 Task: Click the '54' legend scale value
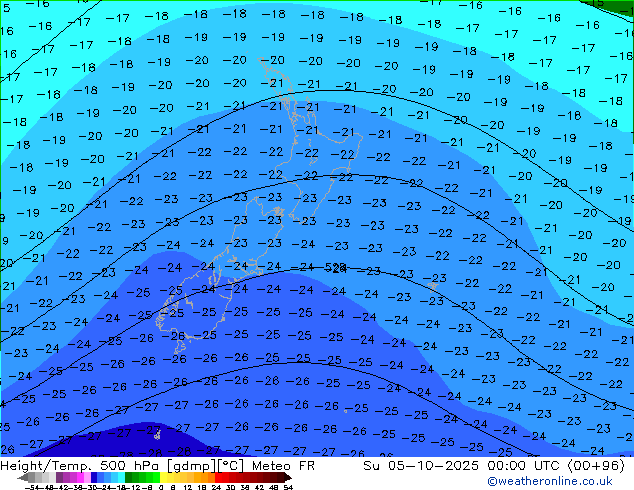click(288, 487)
